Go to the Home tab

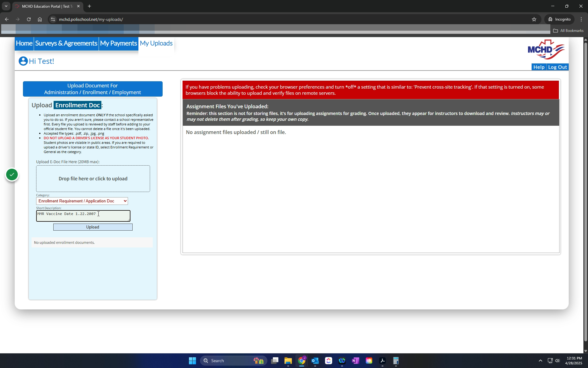24,43
